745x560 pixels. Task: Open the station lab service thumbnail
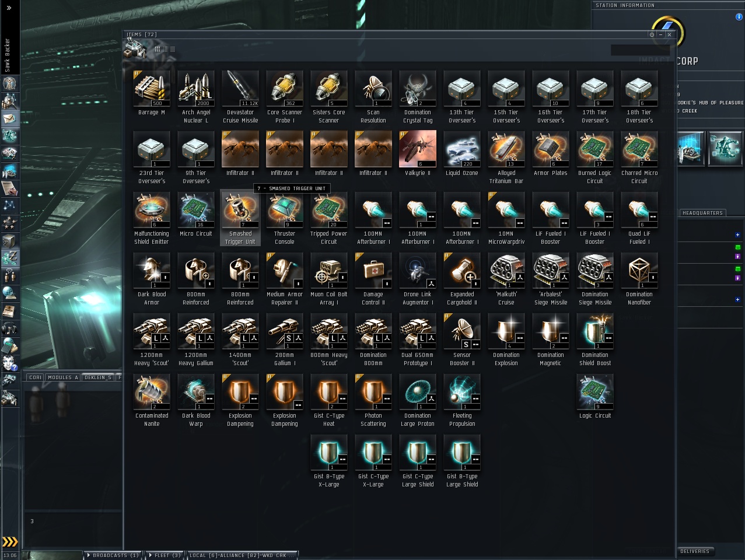[x=725, y=148]
